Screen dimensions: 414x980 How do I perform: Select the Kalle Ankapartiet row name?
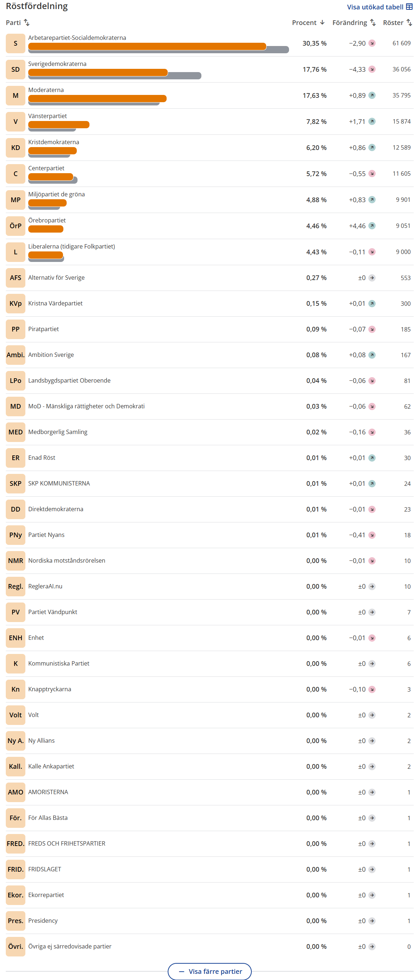coord(51,766)
